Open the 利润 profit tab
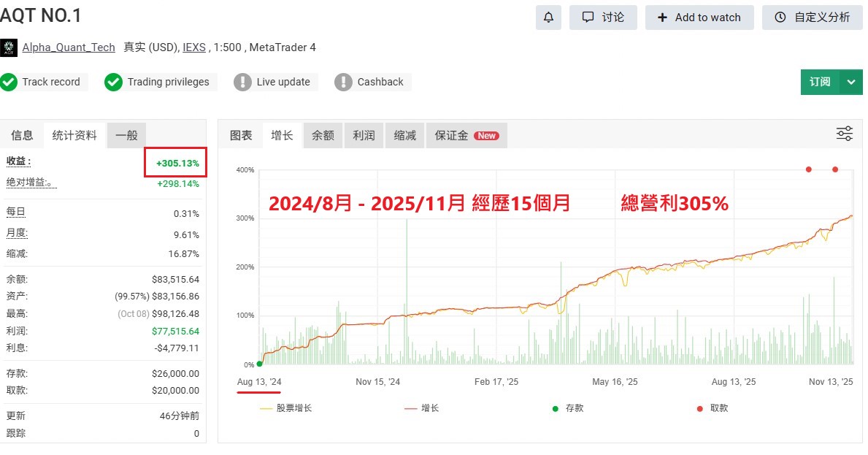868x455 pixels. point(364,135)
